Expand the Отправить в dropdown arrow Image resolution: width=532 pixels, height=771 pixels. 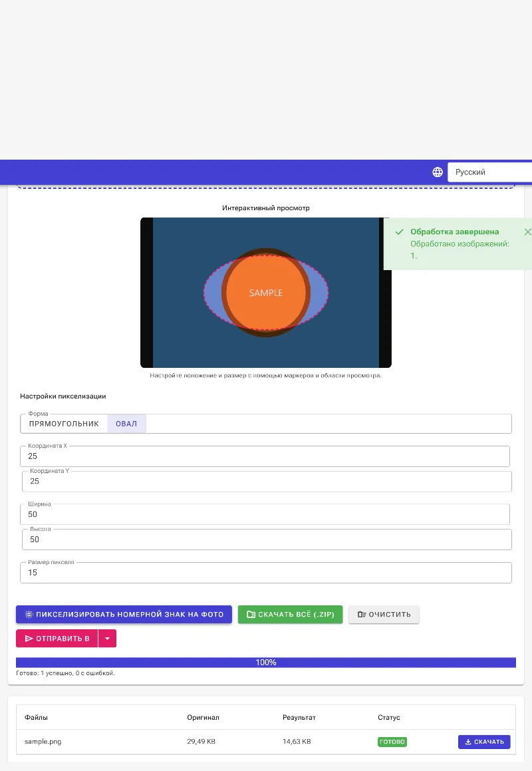[x=107, y=638]
